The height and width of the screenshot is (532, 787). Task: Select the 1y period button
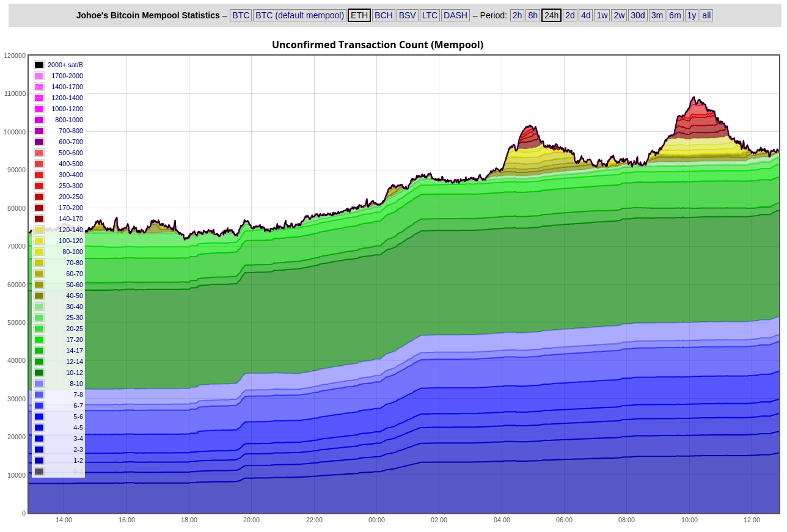[692, 15]
